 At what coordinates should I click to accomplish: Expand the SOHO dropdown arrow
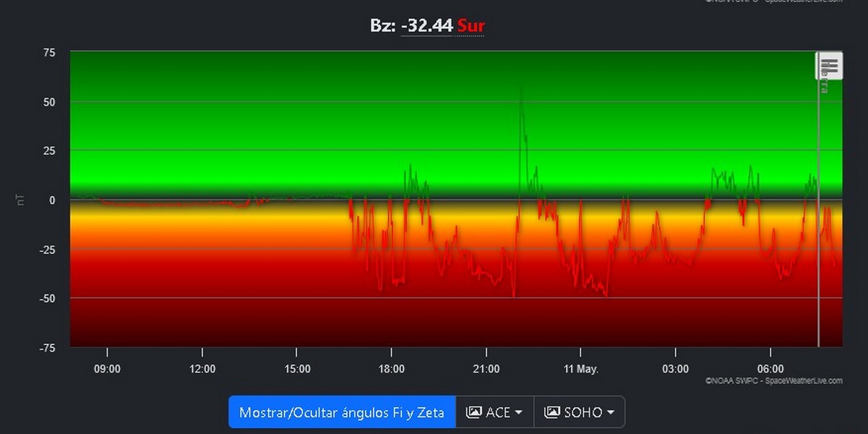pos(611,412)
